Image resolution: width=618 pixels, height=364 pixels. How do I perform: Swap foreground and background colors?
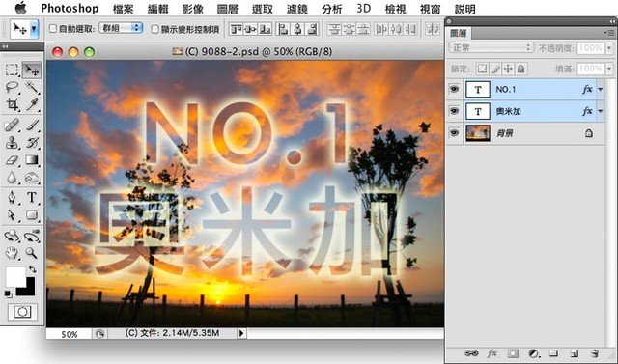(x=33, y=269)
